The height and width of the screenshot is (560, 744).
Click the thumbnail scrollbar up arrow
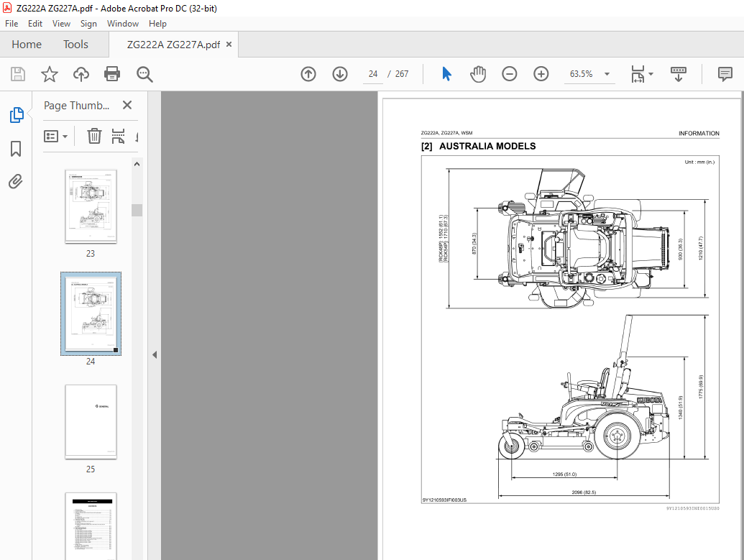pos(137,164)
